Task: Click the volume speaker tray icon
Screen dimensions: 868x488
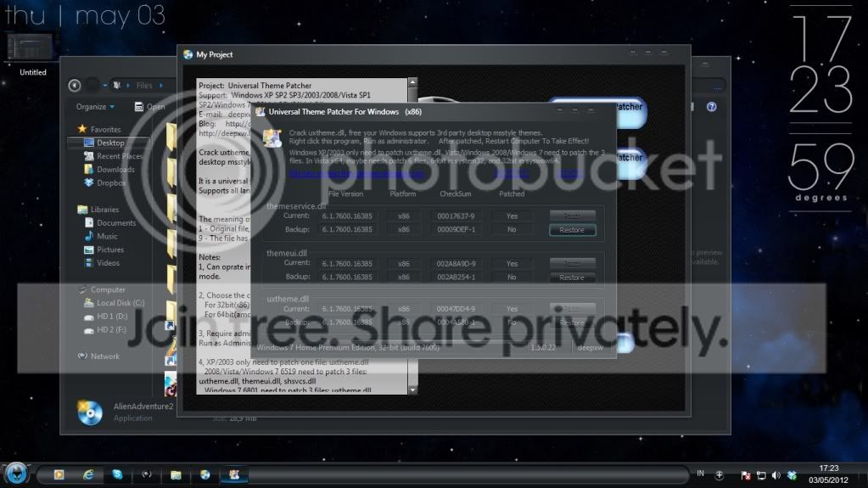Action: (776, 475)
